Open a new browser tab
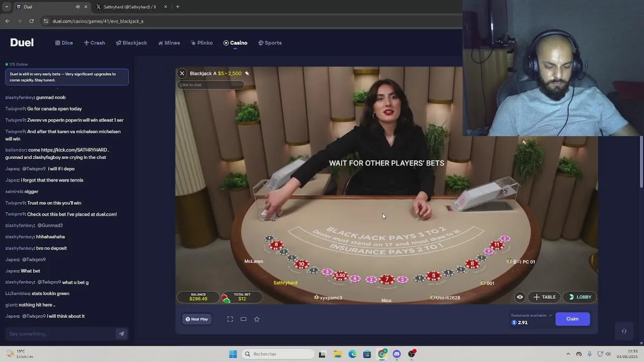Screen dimensions: 644x362 178,7
